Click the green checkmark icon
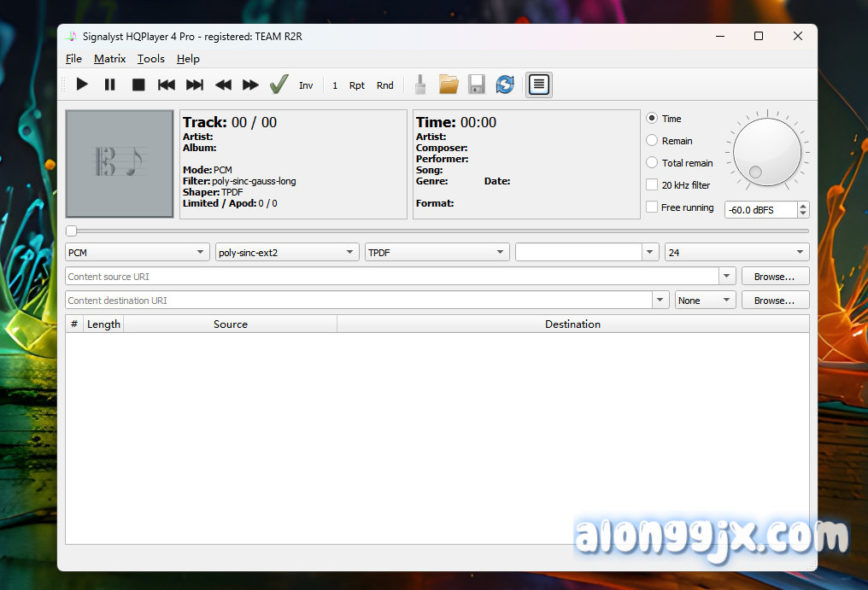Viewport: 868px width, 590px height. click(x=279, y=85)
